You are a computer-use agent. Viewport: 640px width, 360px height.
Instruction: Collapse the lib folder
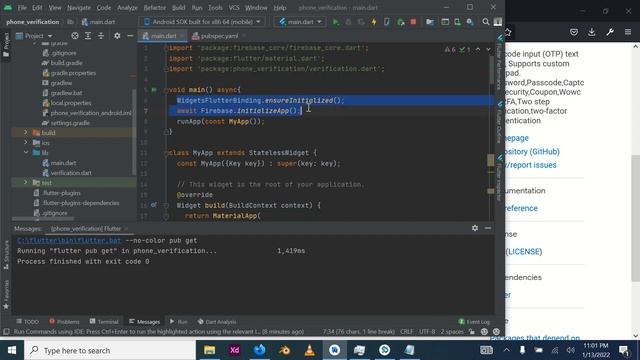click(x=26, y=152)
